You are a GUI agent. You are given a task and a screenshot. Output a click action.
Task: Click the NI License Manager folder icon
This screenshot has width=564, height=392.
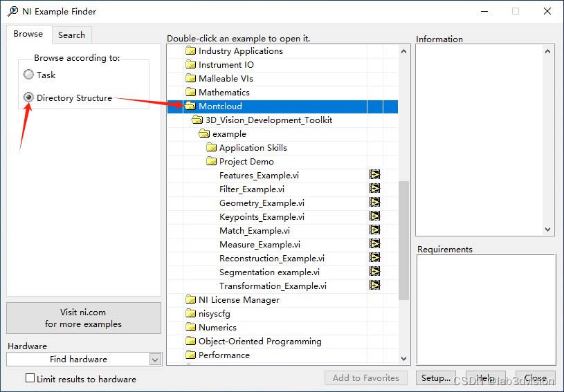click(x=190, y=299)
